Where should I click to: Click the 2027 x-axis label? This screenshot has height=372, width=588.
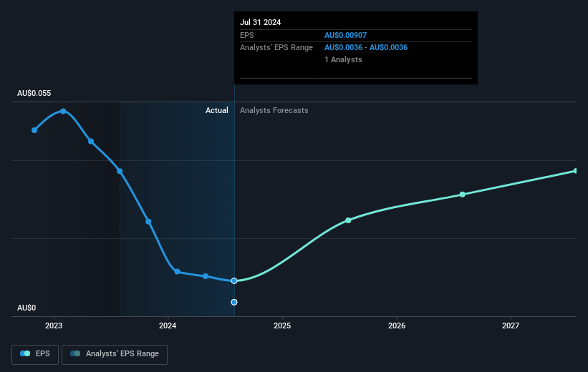511,325
